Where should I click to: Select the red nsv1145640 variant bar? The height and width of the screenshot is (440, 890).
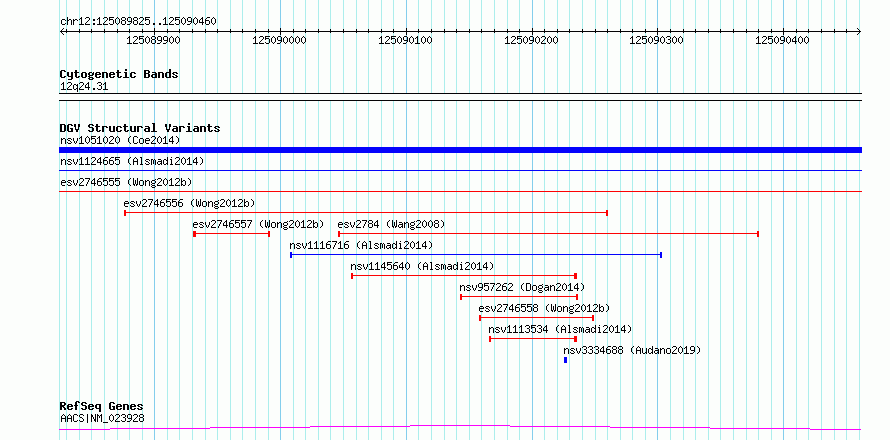464,276
